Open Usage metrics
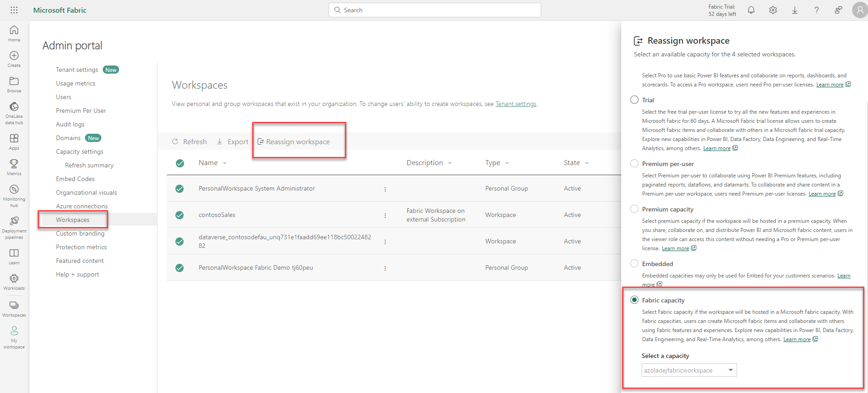 click(x=75, y=83)
